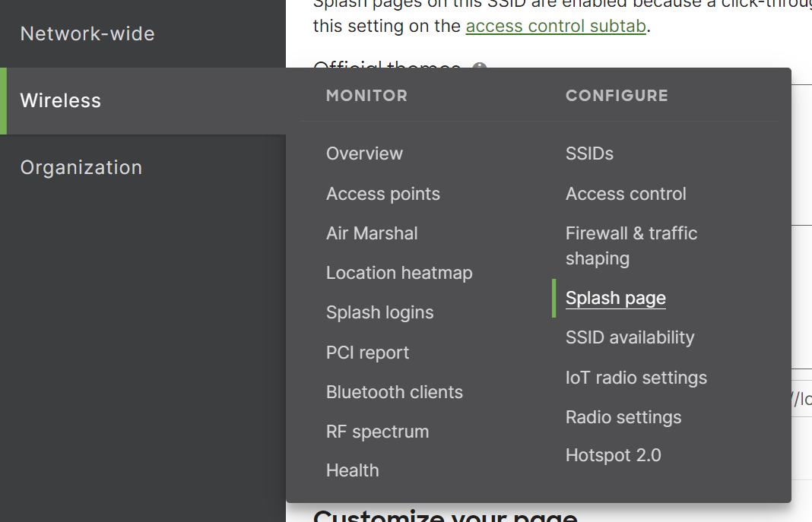812x522 pixels.
Task: Select the Splash page menu item
Action: pos(615,298)
